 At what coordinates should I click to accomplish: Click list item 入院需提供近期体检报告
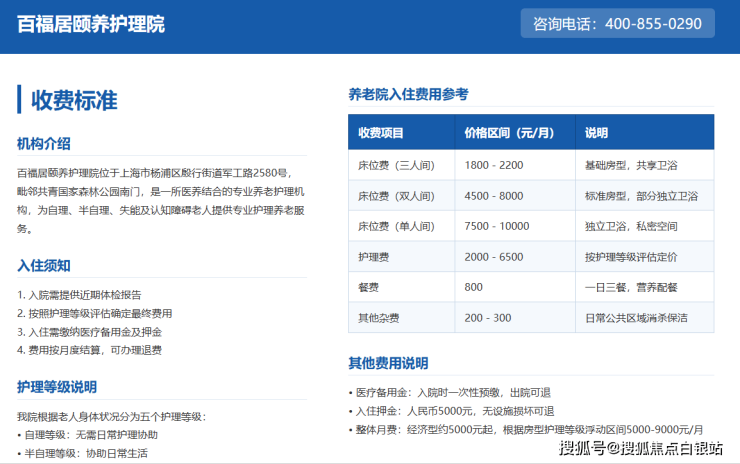pos(79,295)
